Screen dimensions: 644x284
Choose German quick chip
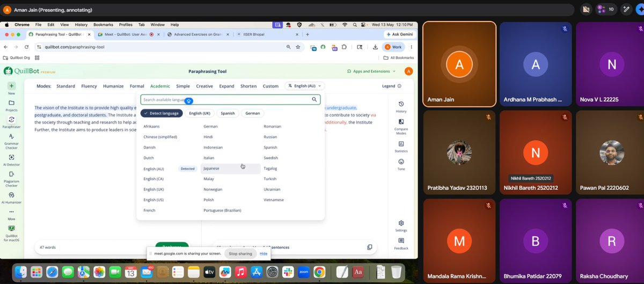point(253,113)
